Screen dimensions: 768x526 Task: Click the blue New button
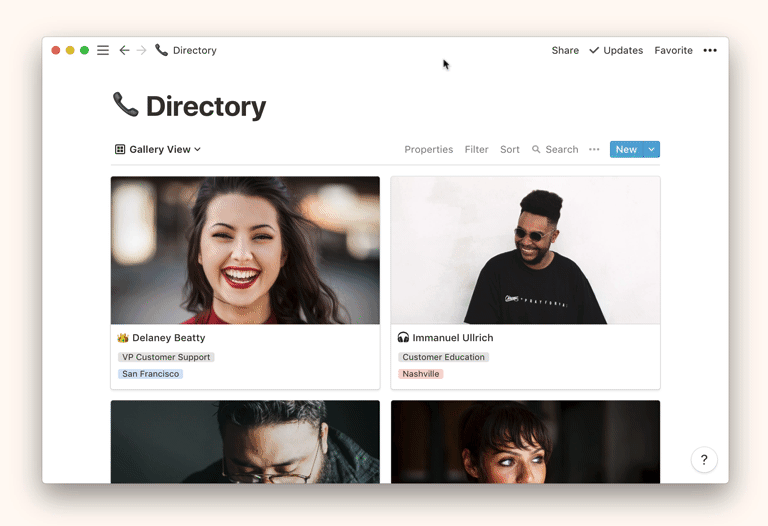click(x=626, y=149)
